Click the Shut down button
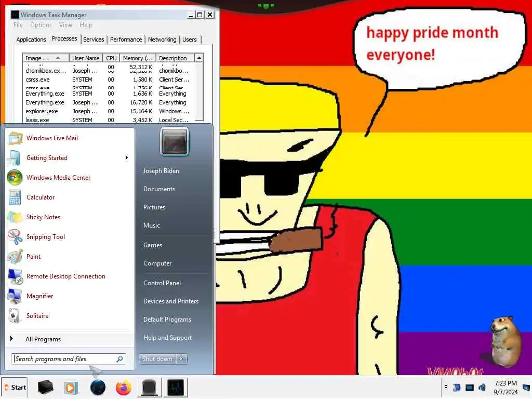The height and width of the screenshot is (399, 532). pos(157,359)
